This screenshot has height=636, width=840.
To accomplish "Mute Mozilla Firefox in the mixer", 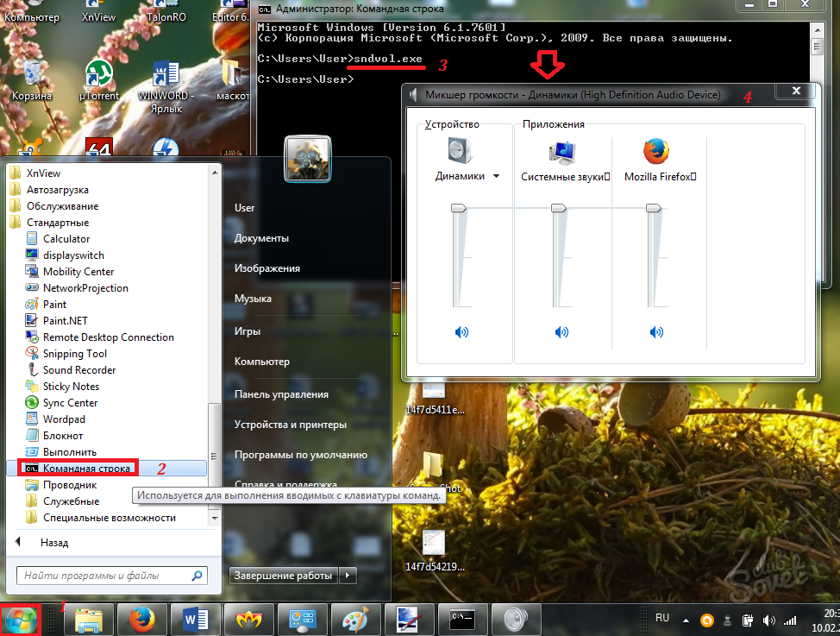I will point(656,331).
